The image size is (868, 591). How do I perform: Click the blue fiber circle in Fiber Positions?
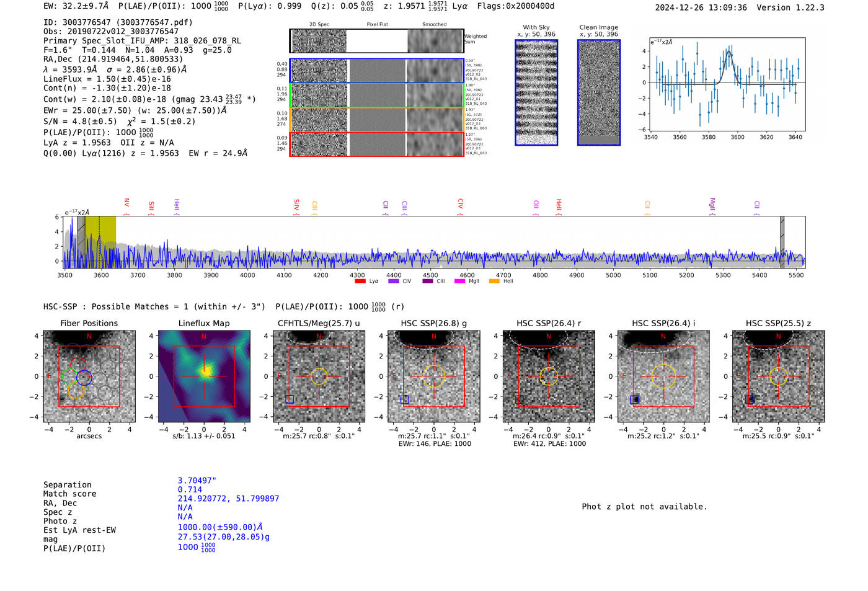pyautogui.click(x=84, y=377)
